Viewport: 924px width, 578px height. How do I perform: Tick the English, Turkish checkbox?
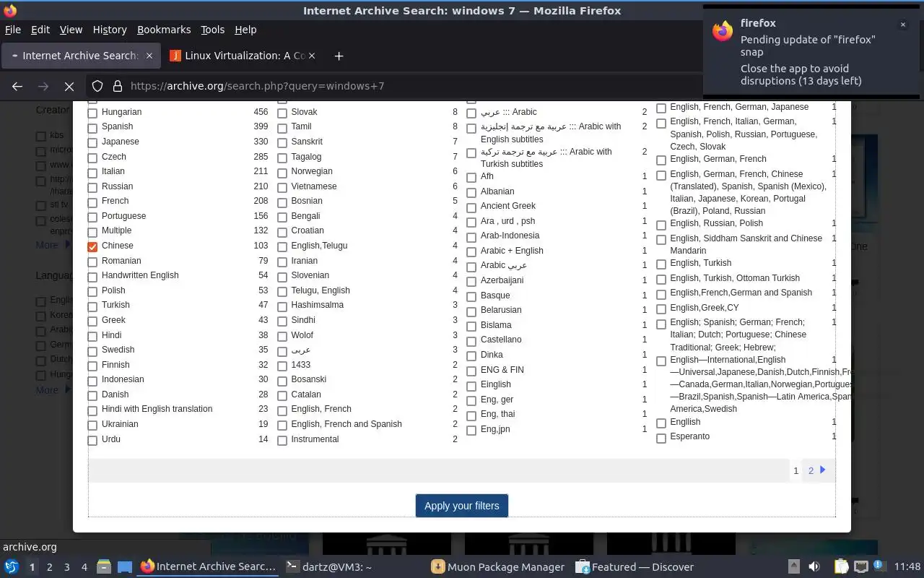pyautogui.click(x=661, y=264)
